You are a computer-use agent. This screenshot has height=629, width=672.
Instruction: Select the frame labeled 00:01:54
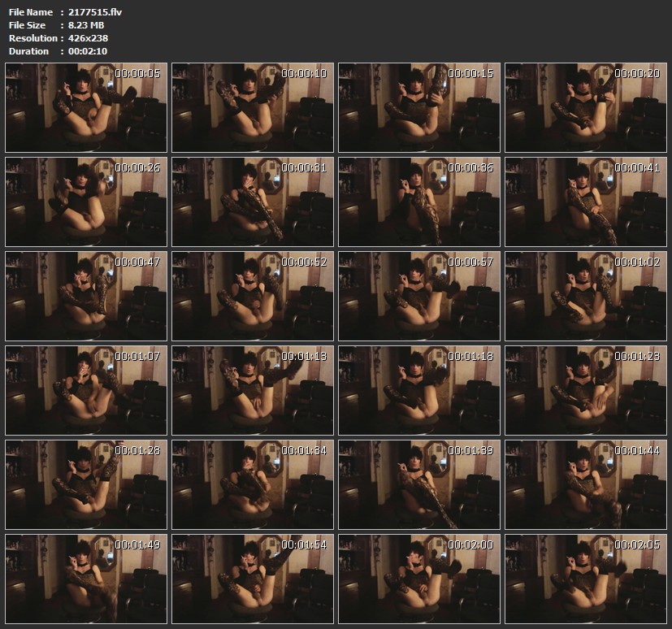252,579
